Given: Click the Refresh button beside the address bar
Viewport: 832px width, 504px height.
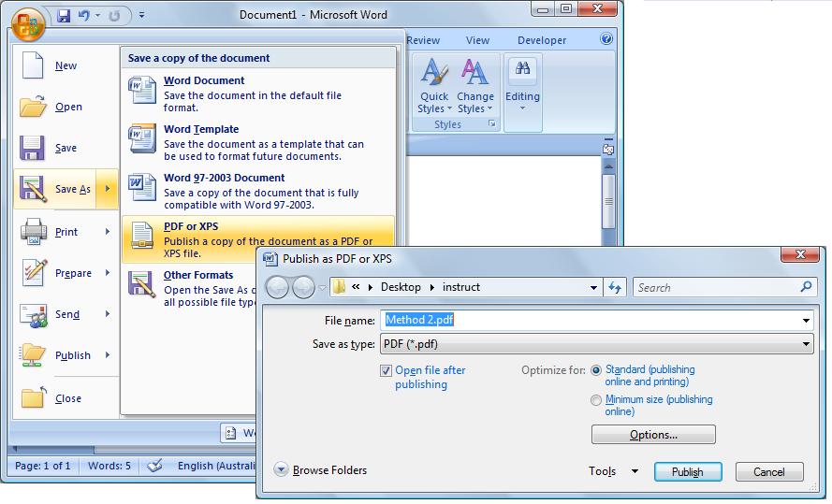Looking at the screenshot, I should tap(615, 288).
